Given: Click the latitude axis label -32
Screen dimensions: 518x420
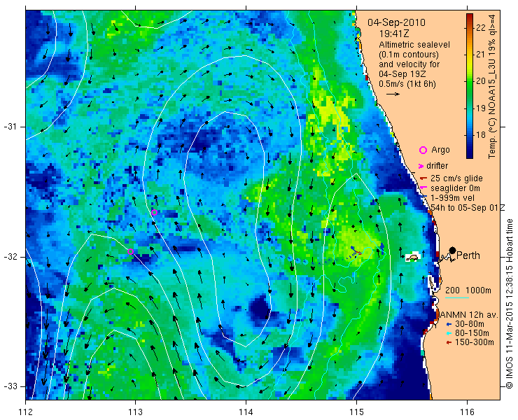Looking at the screenshot, I should click(x=10, y=257).
